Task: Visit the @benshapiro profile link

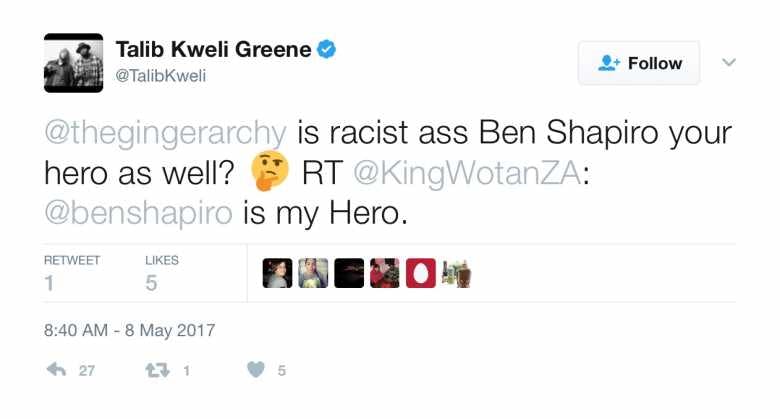Action: pyautogui.click(x=138, y=213)
